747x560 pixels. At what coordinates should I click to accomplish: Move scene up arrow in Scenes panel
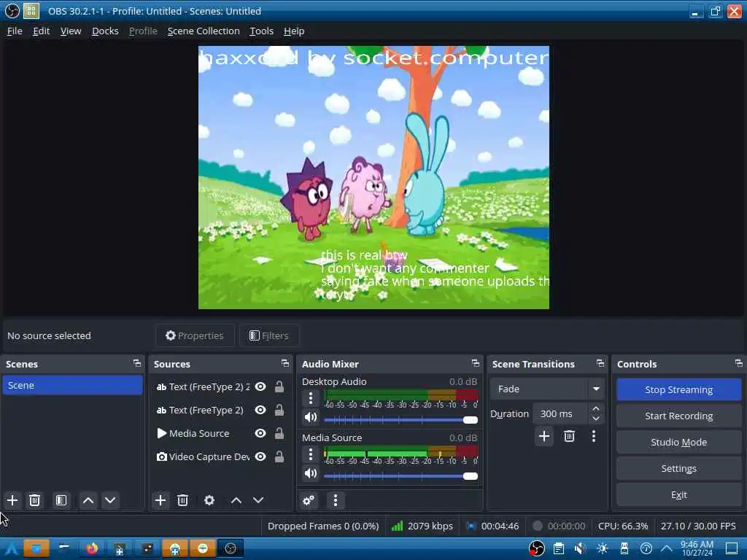[x=88, y=500]
